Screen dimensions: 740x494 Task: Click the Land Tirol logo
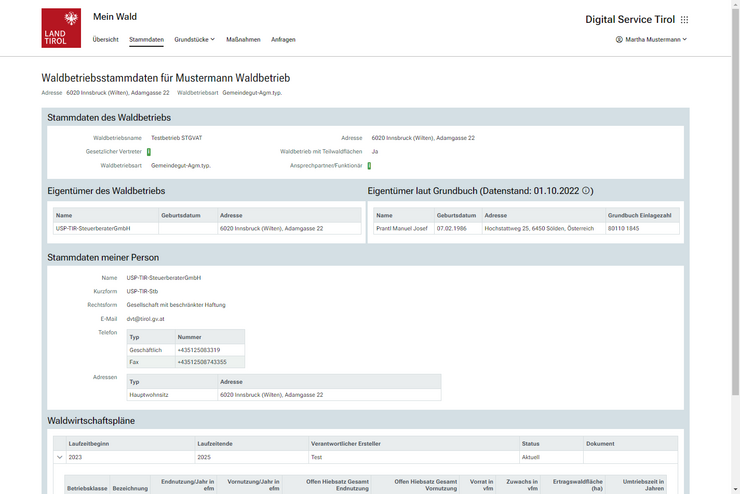point(61,28)
